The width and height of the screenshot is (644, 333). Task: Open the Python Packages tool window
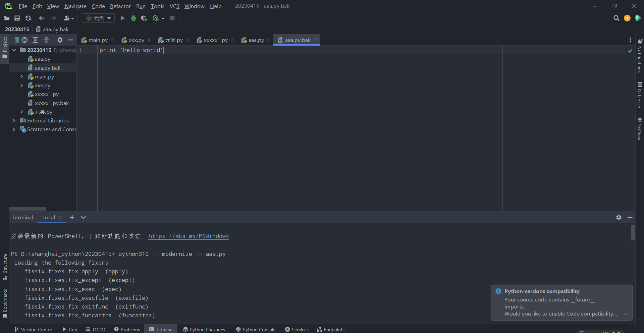point(204,329)
